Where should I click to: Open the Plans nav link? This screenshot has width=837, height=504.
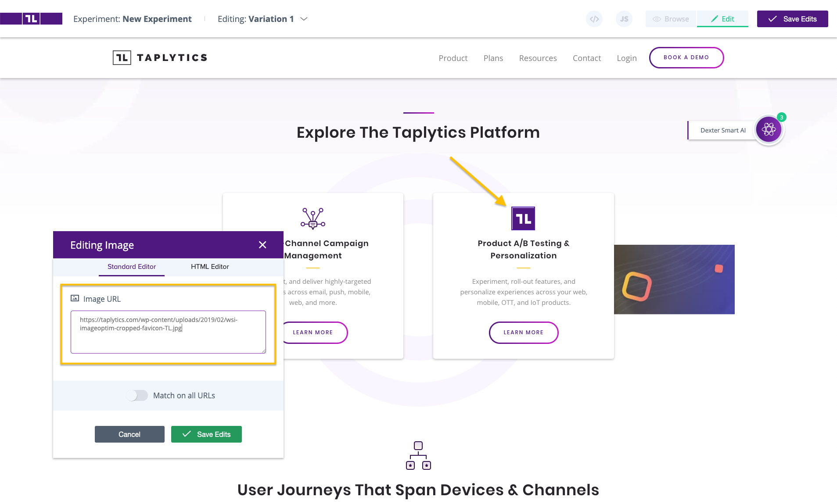pyautogui.click(x=493, y=58)
